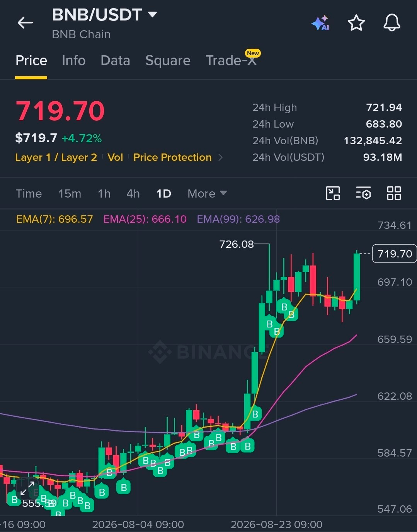Viewport: 417px width, 532px height.
Task: Tap the 547.06 price axis label
Action: click(395, 509)
